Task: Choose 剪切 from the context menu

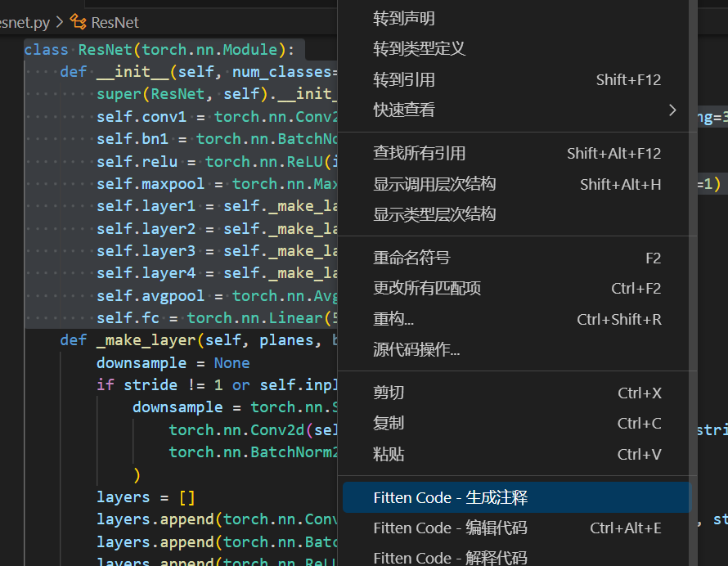Action: tap(389, 393)
